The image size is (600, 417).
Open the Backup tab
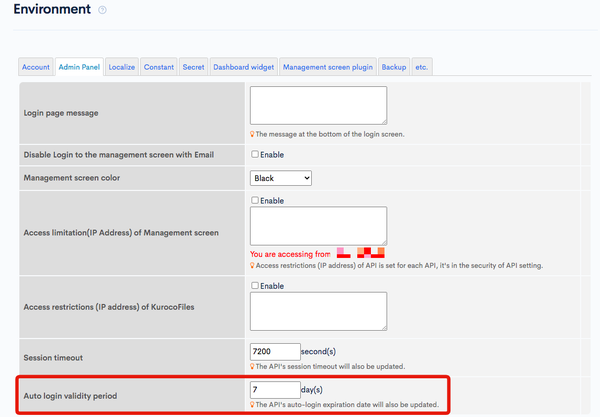point(394,67)
